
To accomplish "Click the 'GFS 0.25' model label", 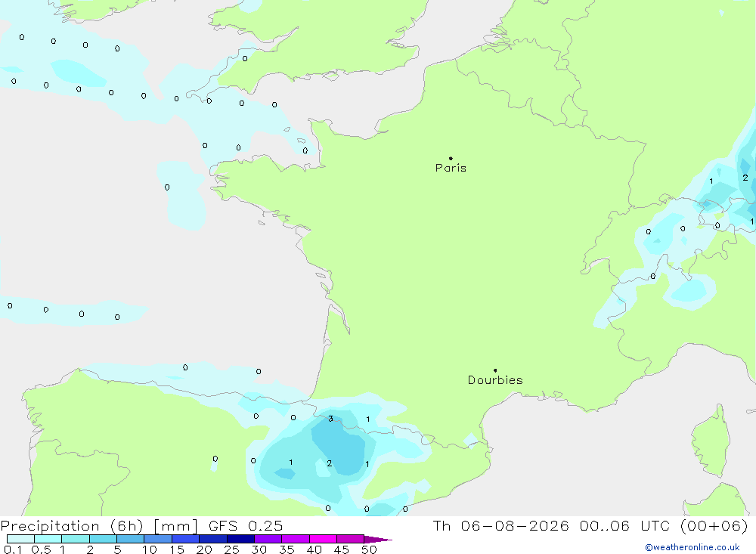I will 246,525.
